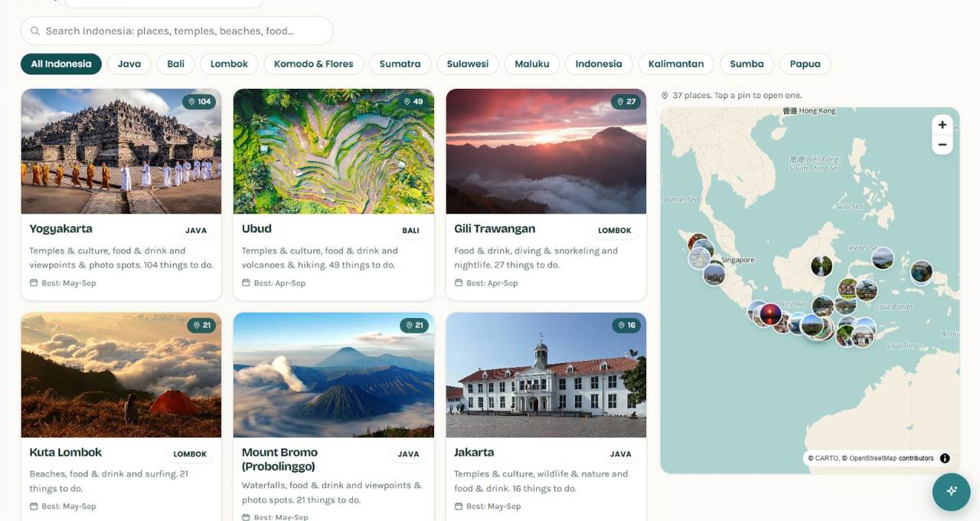Click the Search Indonesia input field
This screenshot has width=980, height=521.
(177, 31)
